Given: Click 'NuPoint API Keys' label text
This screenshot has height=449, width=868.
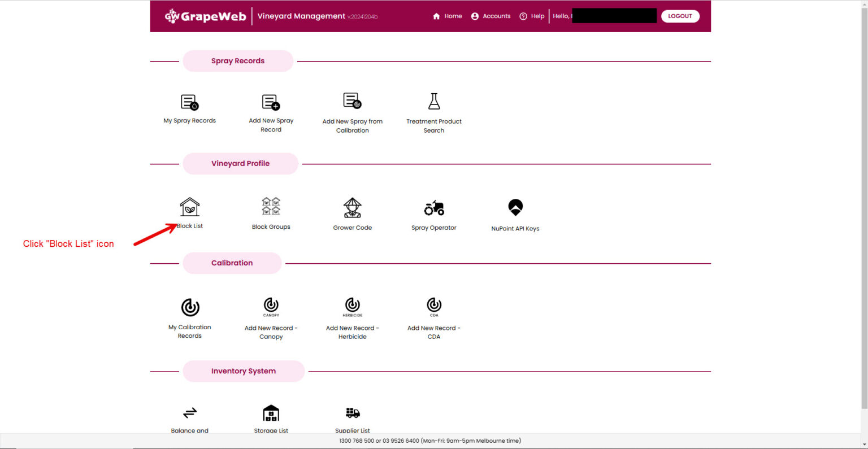Looking at the screenshot, I should [515, 229].
